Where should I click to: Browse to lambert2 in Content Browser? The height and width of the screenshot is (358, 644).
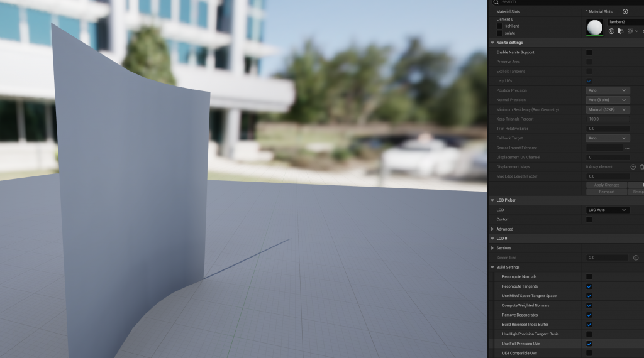click(621, 31)
